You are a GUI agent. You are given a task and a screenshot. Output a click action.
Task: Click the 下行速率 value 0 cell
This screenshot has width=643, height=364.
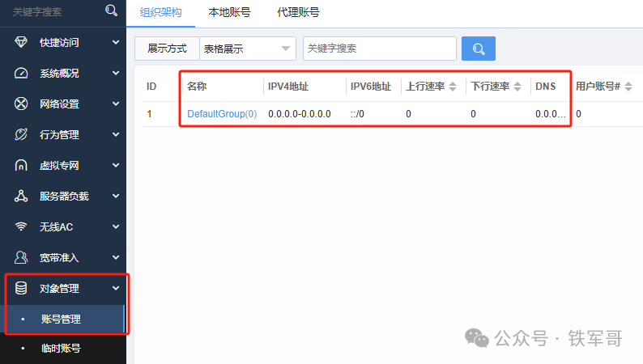[473, 114]
